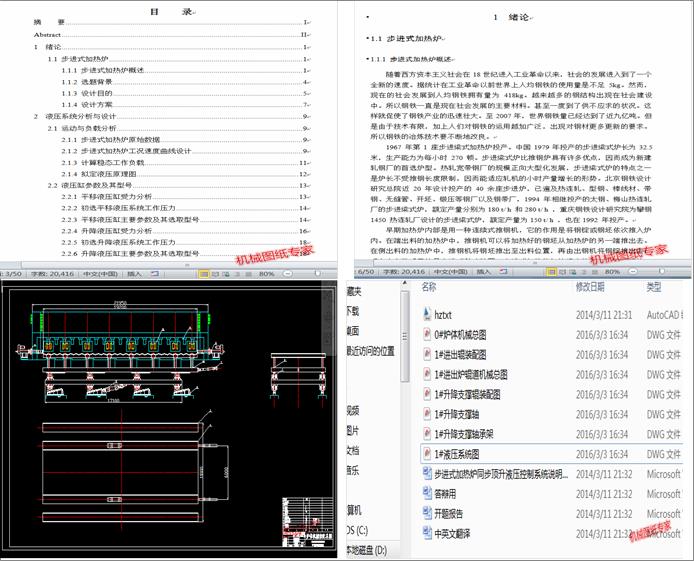694x561 pixels.
Task: Open 桌面 in Explorer navigation pane
Action: (x=353, y=331)
